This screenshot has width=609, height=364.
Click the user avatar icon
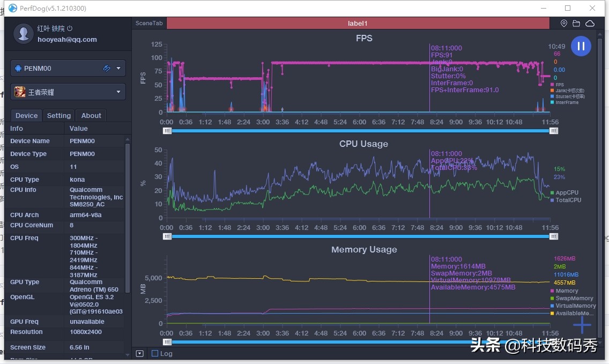tap(23, 33)
